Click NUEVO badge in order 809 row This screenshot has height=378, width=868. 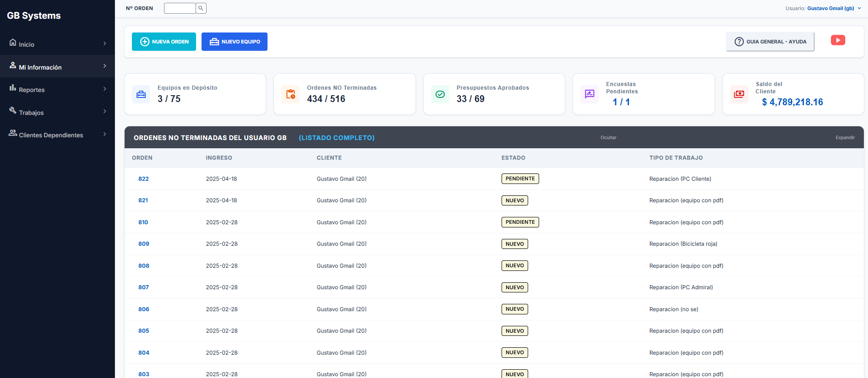point(514,244)
